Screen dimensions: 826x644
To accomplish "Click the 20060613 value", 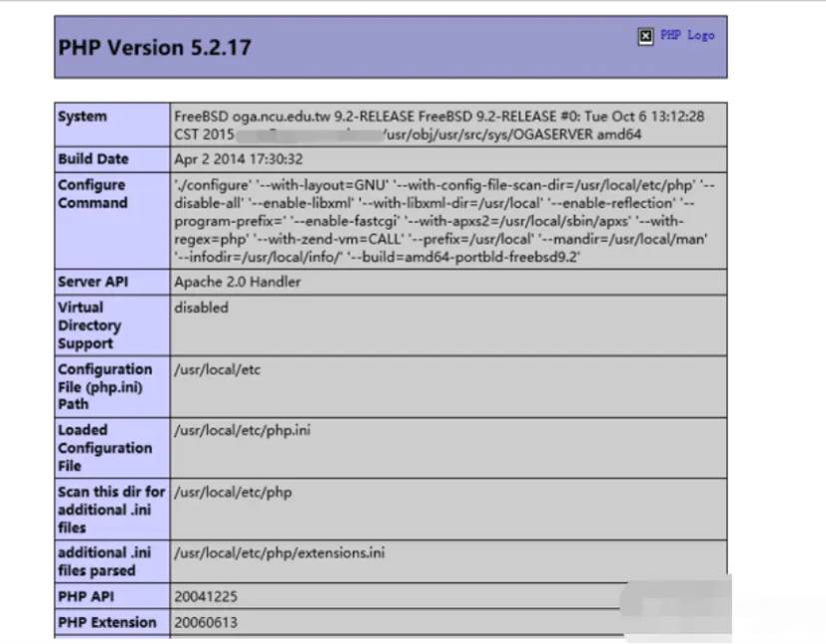I will pos(206,622).
